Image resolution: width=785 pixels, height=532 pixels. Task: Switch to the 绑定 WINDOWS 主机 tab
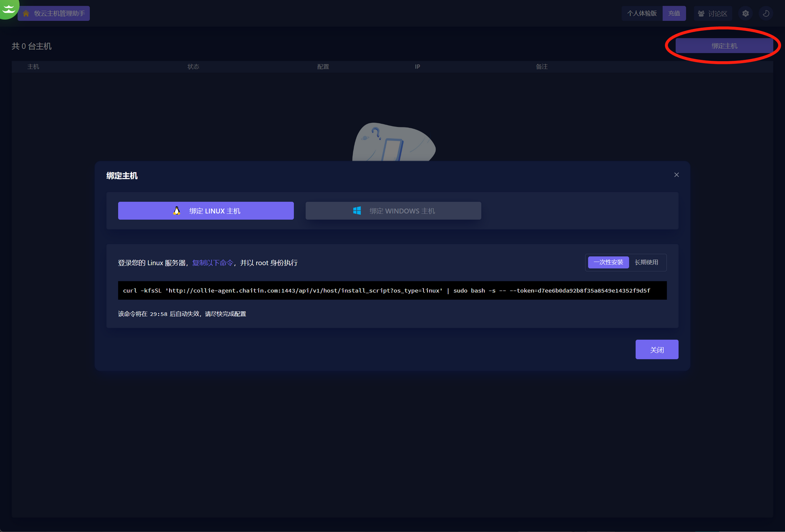393,211
